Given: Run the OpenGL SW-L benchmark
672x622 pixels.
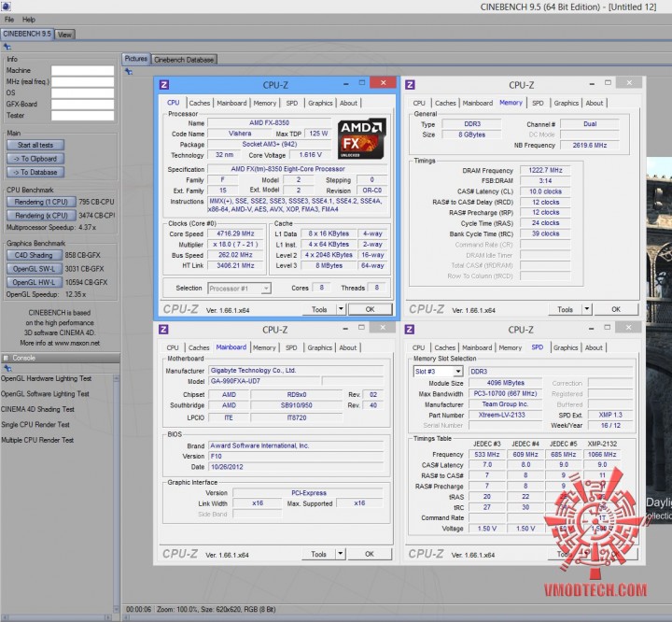Looking at the screenshot, I should point(35,269).
